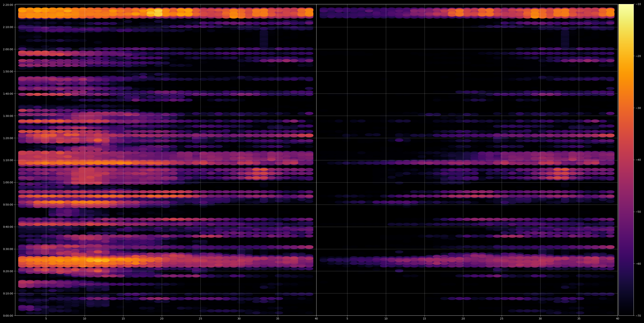644x323 pixels.
Task: Click x-axis label 15 in the left half
Action: pos(123,319)
